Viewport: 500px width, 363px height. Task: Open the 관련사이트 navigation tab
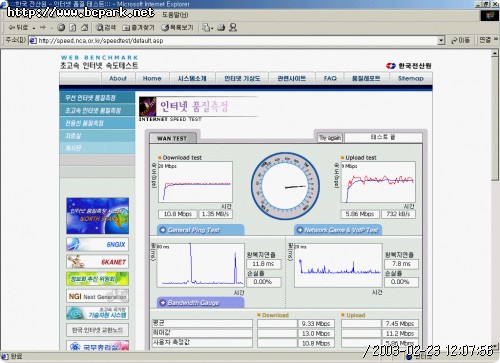(x=292, y=79)
